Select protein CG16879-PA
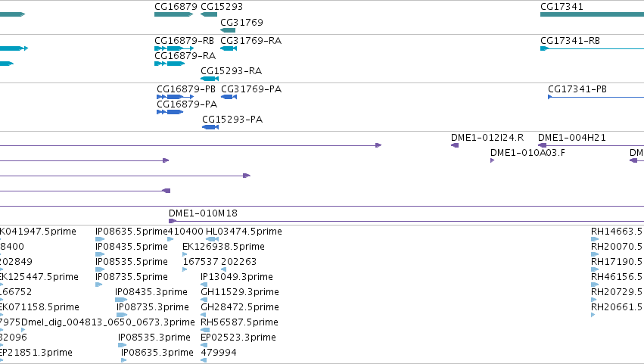644x364 pixels. pos(170,112)
